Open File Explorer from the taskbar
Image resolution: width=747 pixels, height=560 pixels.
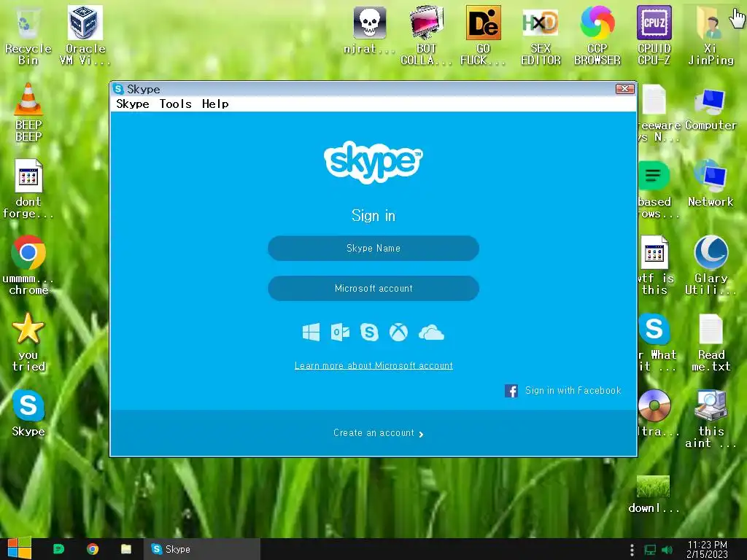coord(126,549)
